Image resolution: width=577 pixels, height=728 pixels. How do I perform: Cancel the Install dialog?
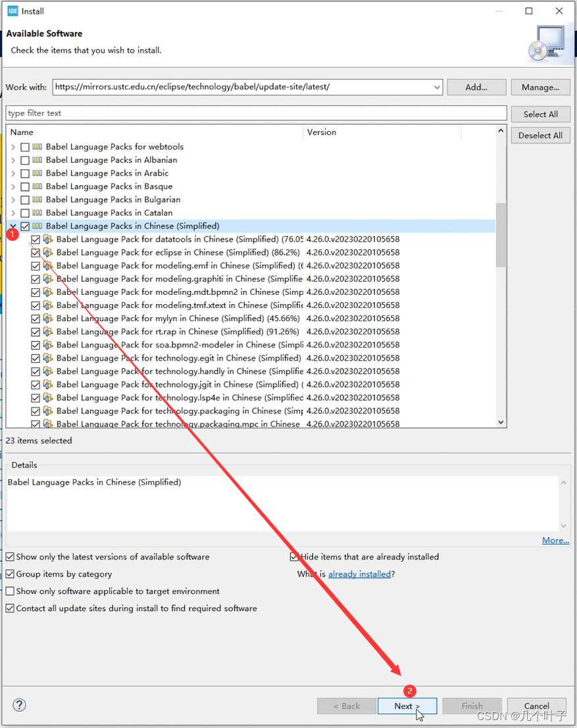pyautogui.click(x=537, y=706)
